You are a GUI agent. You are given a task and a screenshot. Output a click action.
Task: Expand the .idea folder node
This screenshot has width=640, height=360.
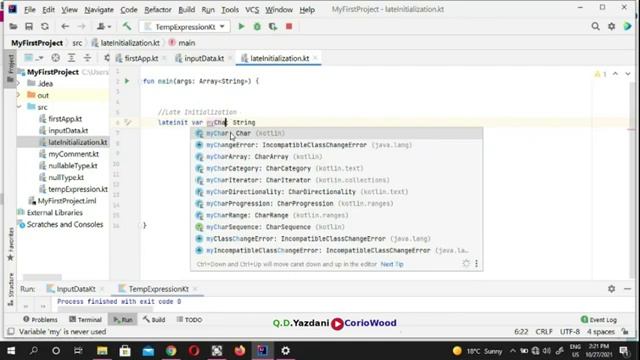(18, 83)
